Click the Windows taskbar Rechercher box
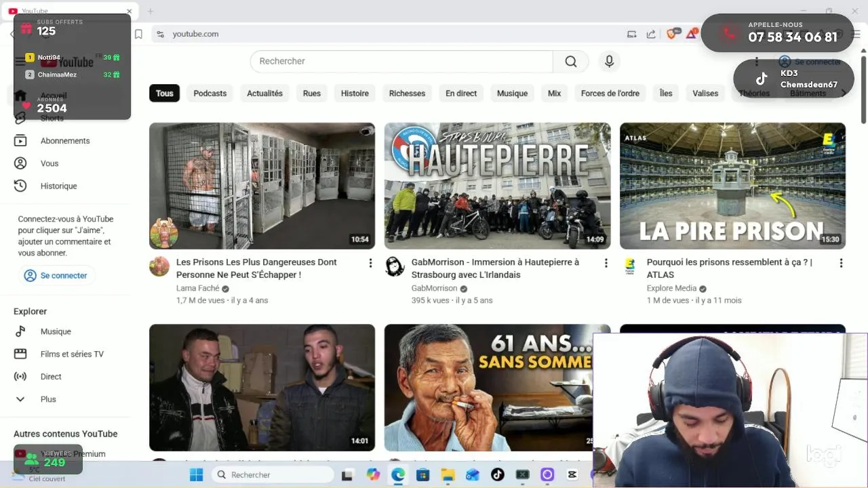The image size is (868, 488). [x=271, y=474]
